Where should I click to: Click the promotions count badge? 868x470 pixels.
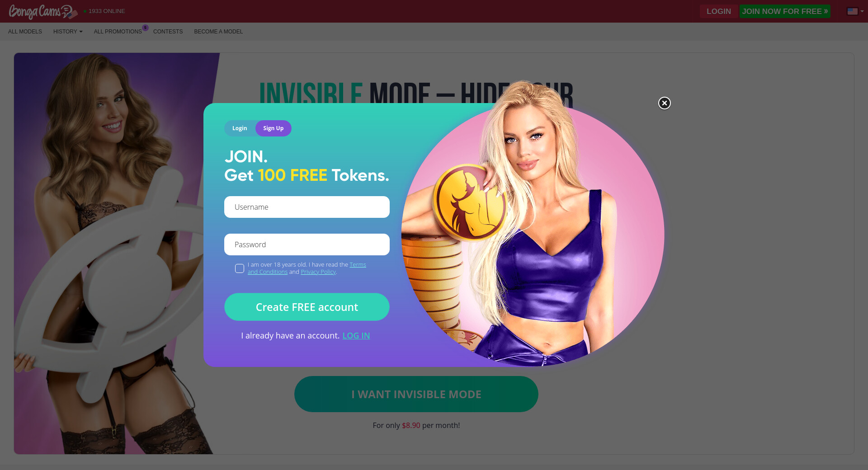(x=145, y=28)
